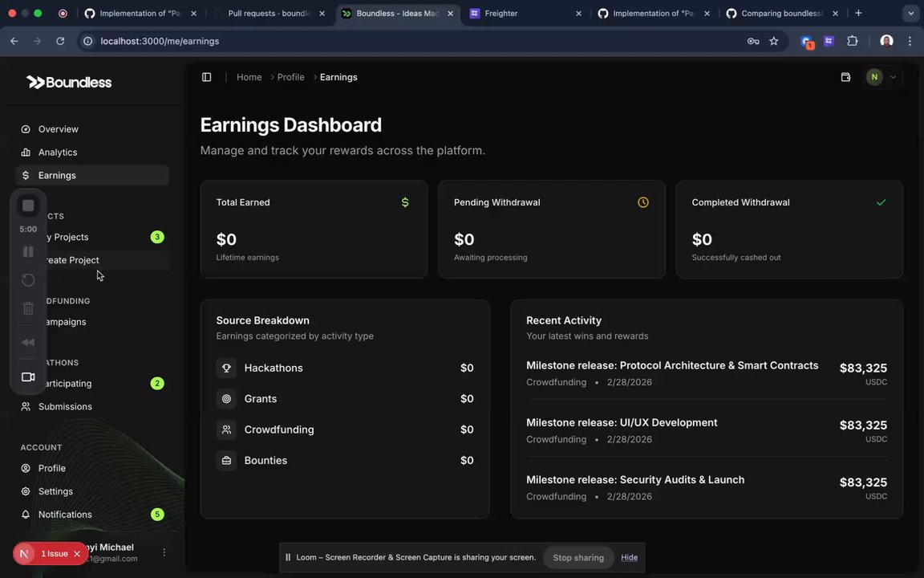Open Settings in sidebar

(x=92, y=491)
